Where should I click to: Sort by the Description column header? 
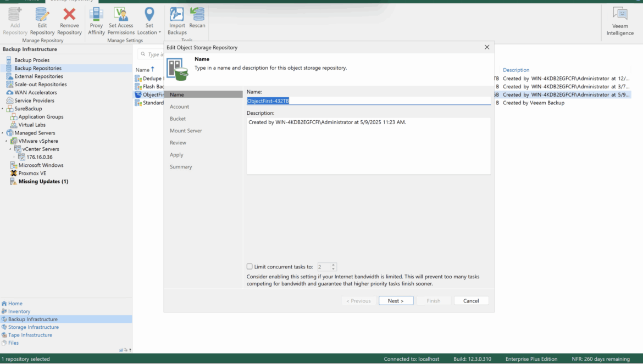coord(516,70)
